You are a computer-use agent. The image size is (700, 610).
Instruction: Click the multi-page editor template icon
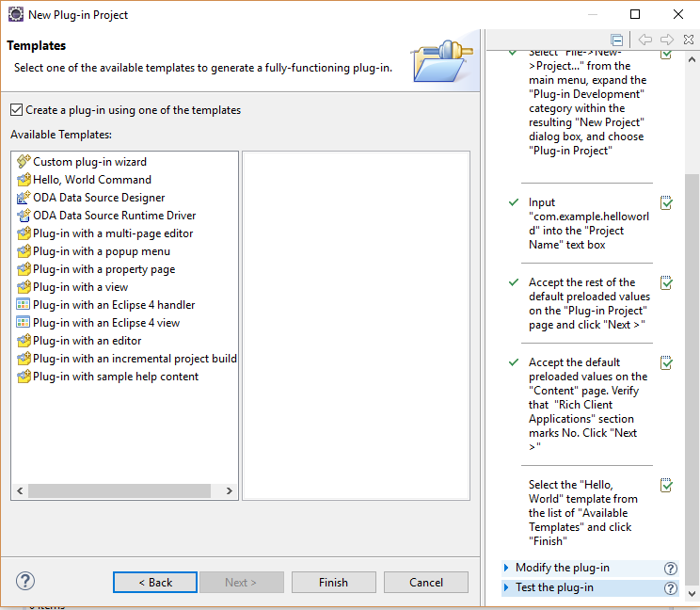pos(24,233)
